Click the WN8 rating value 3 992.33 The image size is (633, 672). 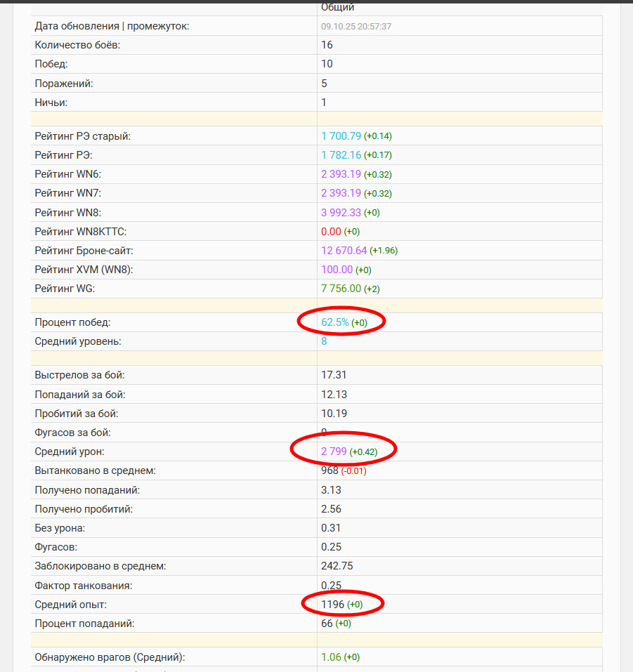[341, 212]
